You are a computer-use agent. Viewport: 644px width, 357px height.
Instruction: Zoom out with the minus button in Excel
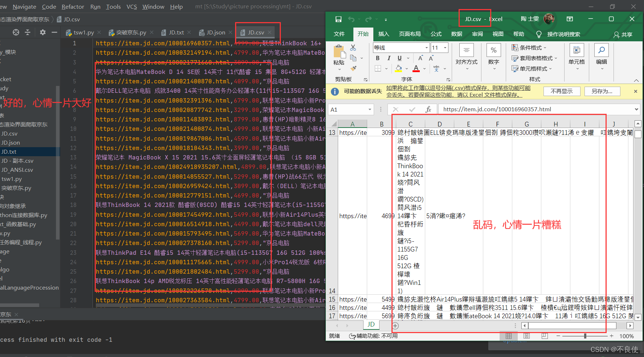[558, 336]
